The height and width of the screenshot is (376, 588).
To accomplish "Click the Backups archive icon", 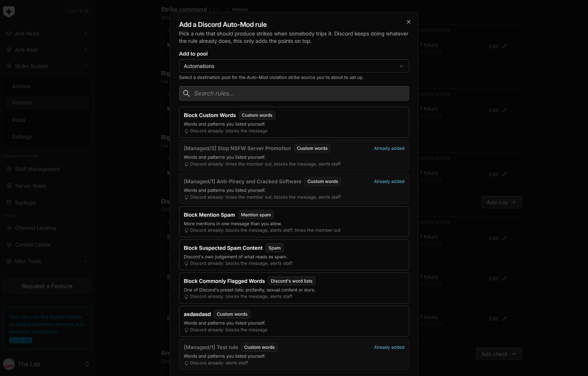I will pyautogui.click(x=9, y=202).
